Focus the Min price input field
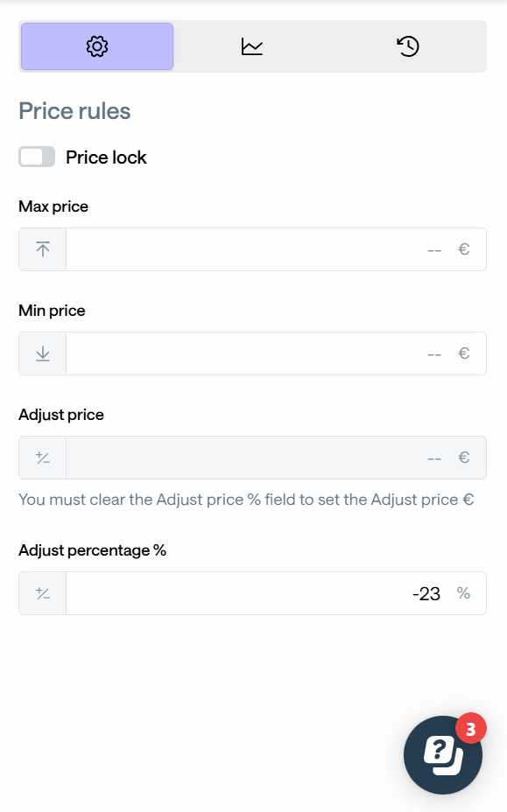This screenshot has width=507, height=812. pos(276,353)
